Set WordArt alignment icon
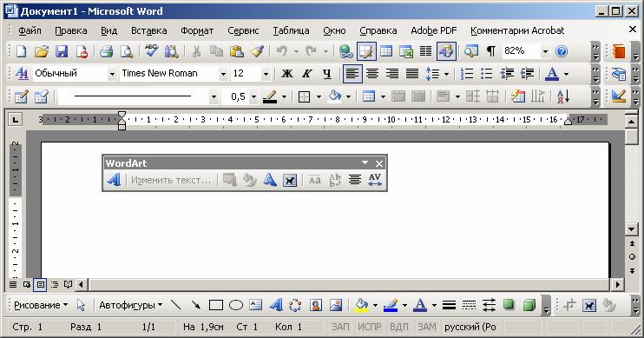Image resolution: width=644 pixels, height=338 pixels. pyautogui.click(x=355, y=180)
